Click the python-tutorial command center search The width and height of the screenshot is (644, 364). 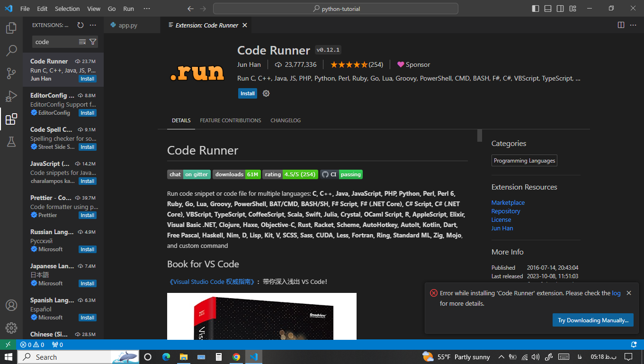(x=336, y=9)
